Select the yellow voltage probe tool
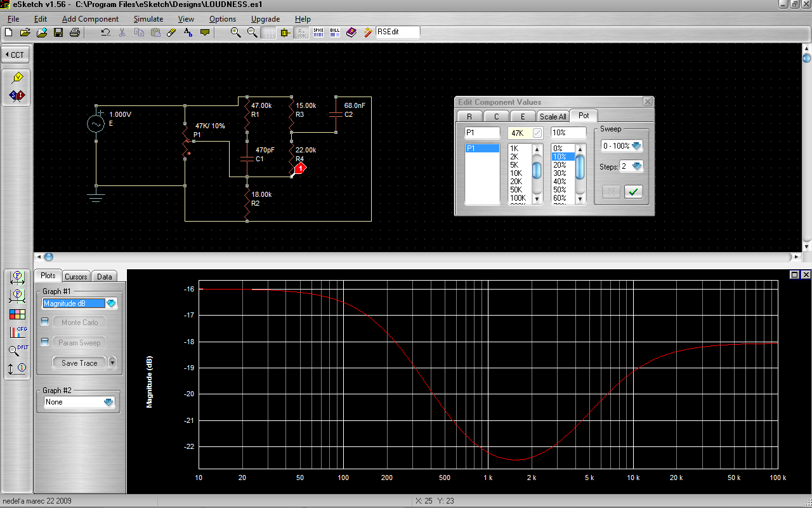The image size is (812, 508). coord(18,77)
